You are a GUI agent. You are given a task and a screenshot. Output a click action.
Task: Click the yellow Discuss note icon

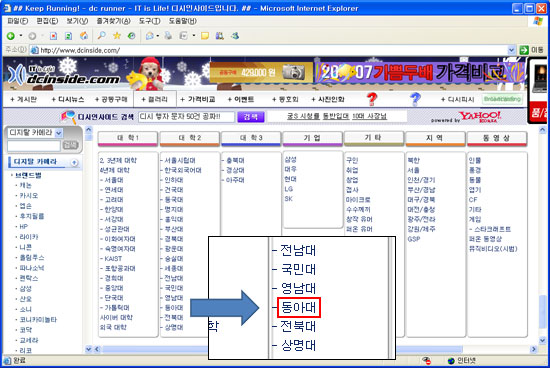pyautogui.click(x=205, y=36)
